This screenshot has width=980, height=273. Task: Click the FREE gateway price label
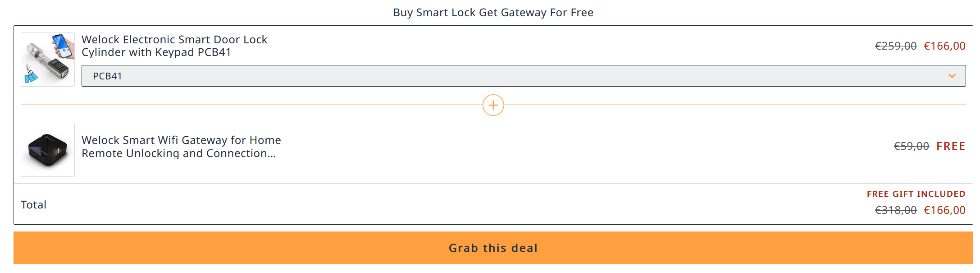coord(951,146)
